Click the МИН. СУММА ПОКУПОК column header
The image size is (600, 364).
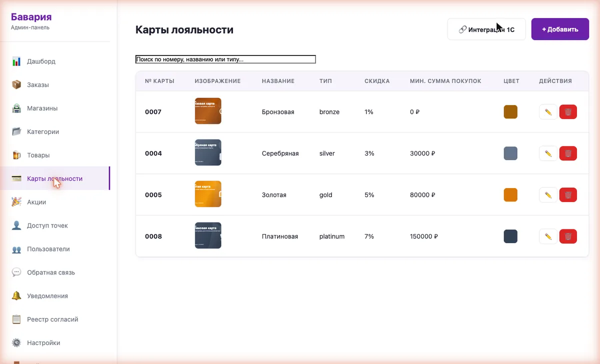pos(445,81)
